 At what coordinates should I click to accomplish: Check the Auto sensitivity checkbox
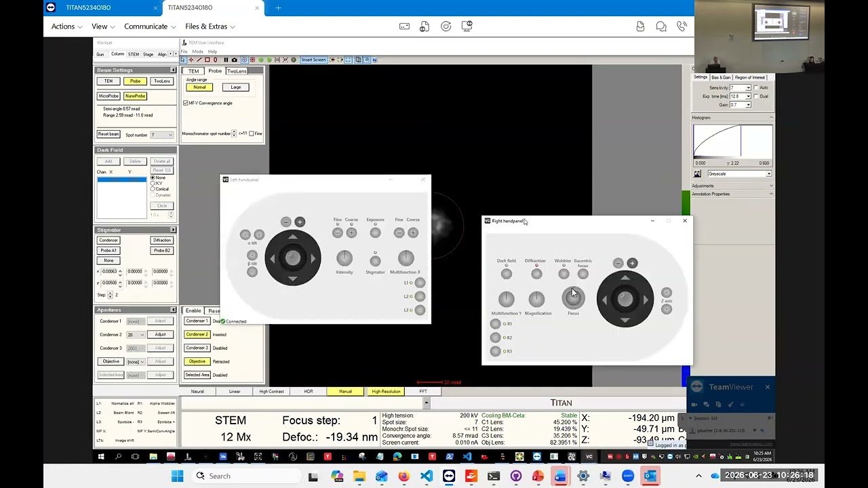tap(757, 87)
